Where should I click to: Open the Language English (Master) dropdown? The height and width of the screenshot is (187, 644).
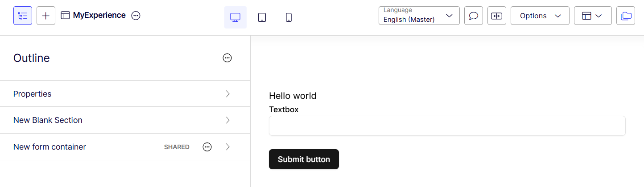click(419, 16)
